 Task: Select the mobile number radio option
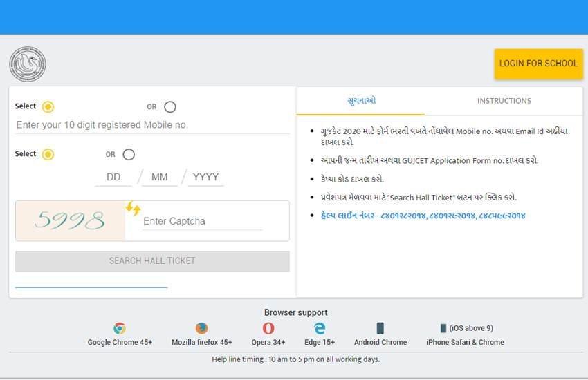48,106
